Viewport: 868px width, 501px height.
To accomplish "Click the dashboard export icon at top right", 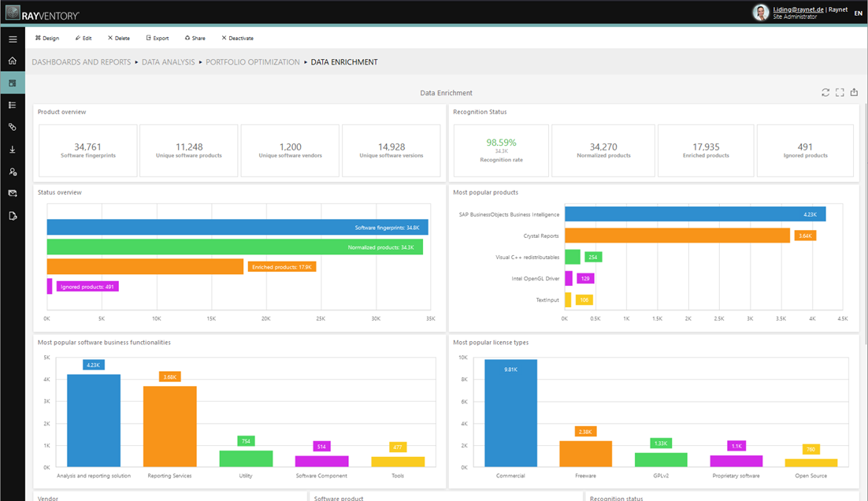I will point(854,92).
